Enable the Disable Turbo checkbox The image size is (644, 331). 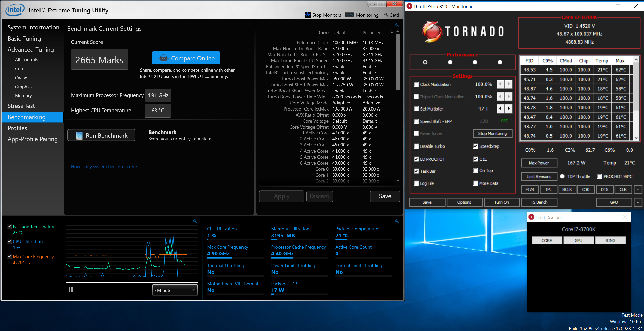pyautogui.click(x=416, y=146)
